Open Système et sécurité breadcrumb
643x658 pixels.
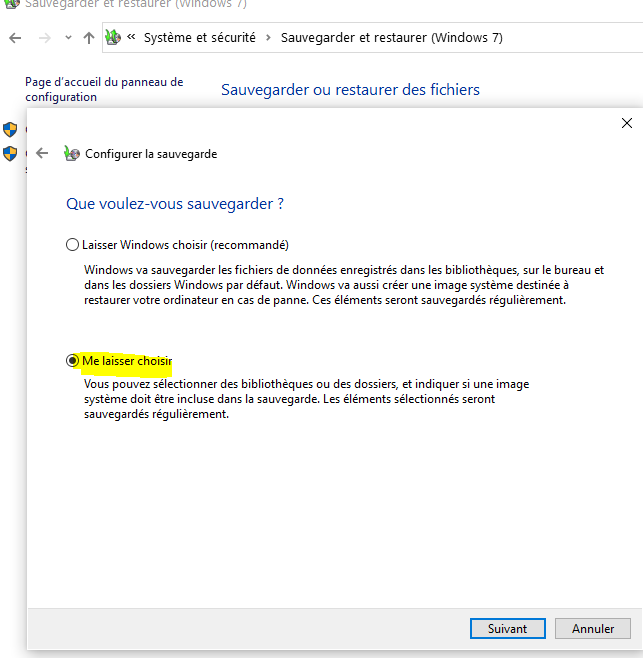(x=199, y=38)
